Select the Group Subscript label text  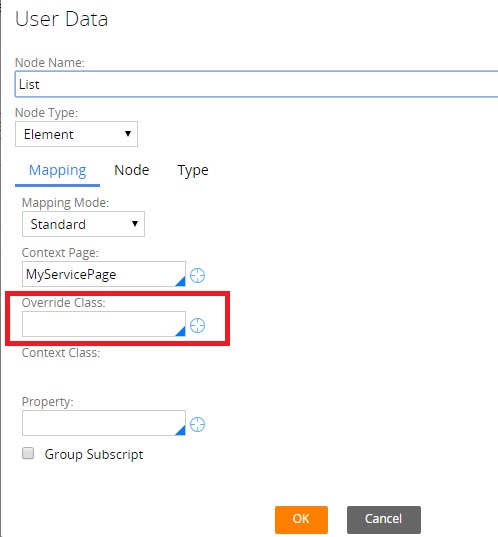pyautogui.click(x=94, y=454)
